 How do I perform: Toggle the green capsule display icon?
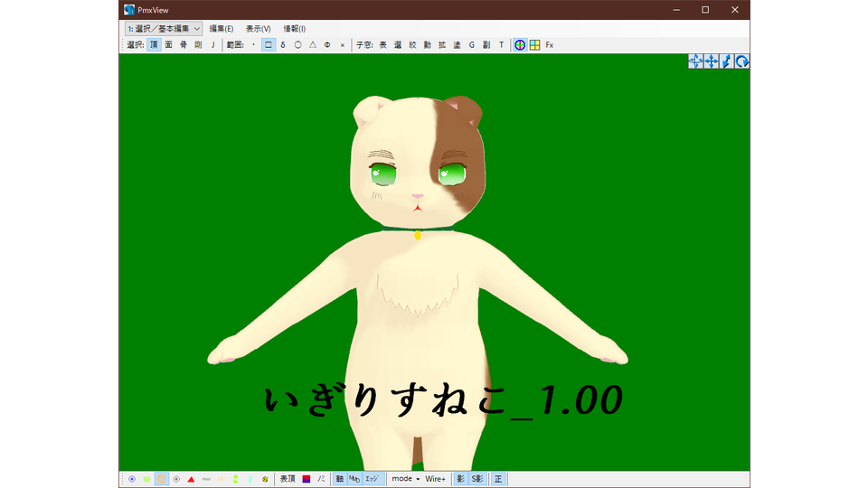[x=235, y=479]
